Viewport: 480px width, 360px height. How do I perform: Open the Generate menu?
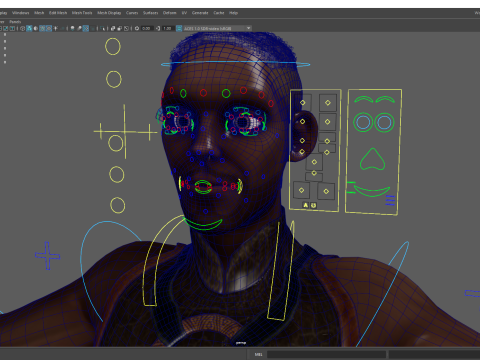[x=200, y=13]
